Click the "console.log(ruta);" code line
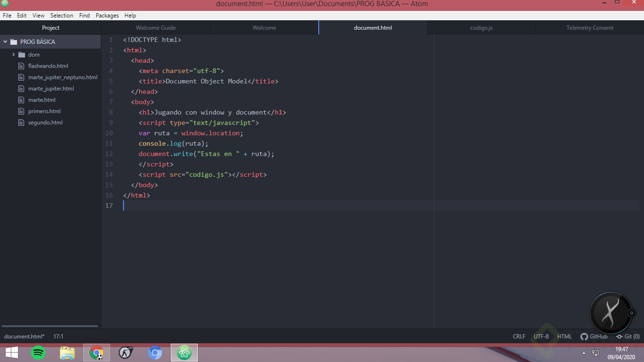Viewport: 644px width, 362px height. tap(173, 143)
